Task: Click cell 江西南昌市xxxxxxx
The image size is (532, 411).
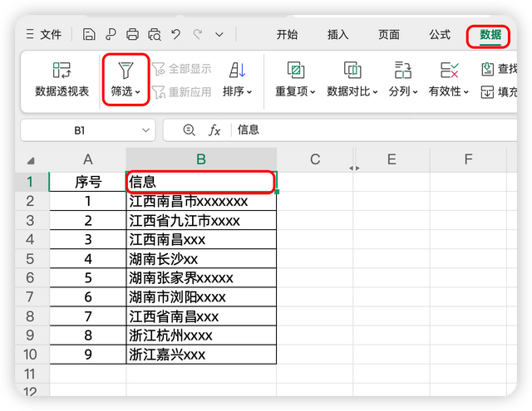Action: click(x=201, y=201)
